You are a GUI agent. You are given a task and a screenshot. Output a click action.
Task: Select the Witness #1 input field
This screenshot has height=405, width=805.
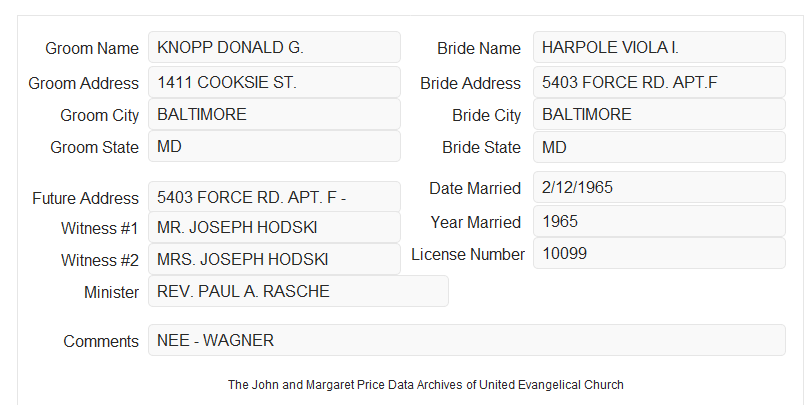click(x=274, y=227)
